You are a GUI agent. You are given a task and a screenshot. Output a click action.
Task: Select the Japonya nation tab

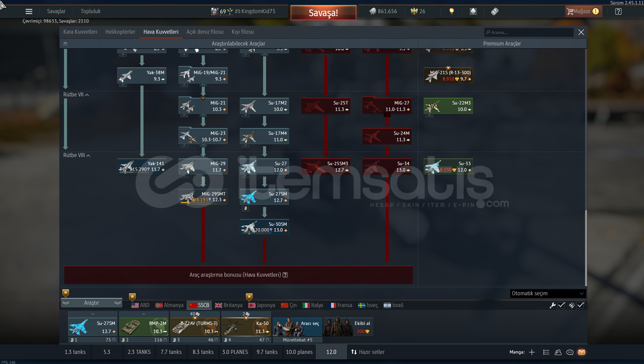(x=262, y=305)
